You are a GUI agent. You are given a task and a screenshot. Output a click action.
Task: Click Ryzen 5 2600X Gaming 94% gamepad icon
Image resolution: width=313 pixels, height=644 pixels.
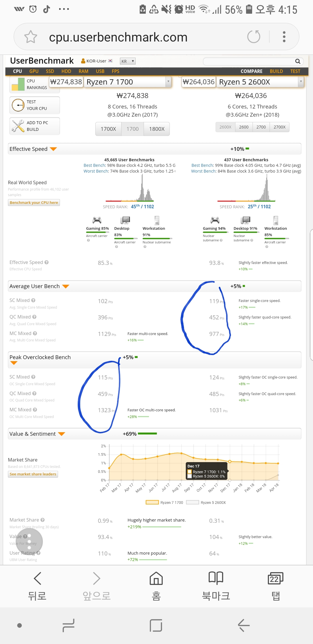point(215,220)
